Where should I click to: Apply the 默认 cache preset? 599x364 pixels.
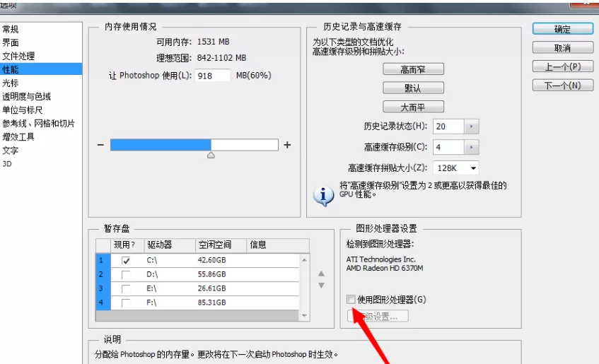(413, 88)
